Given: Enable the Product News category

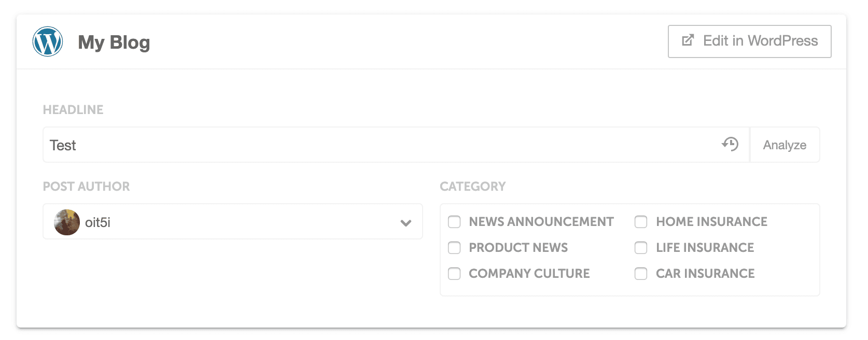Looking at the screenshot, I should pos(454,248).
